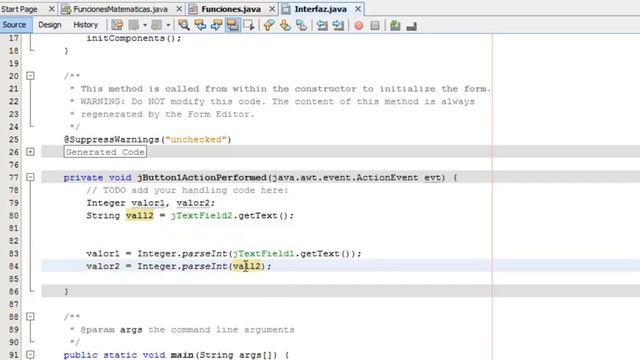640x360 pixels.
Task: Jump to last edit location icon
Action: tap(117, 25)
